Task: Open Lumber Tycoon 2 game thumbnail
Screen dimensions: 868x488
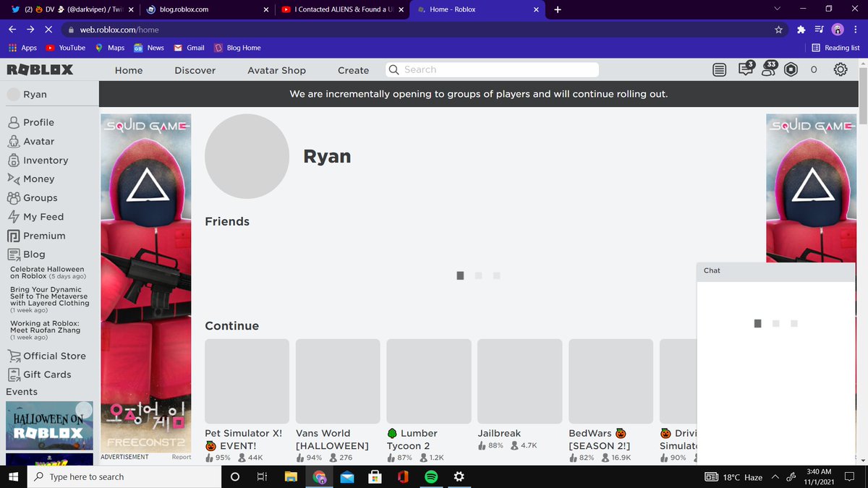Action: coord(429,380)
